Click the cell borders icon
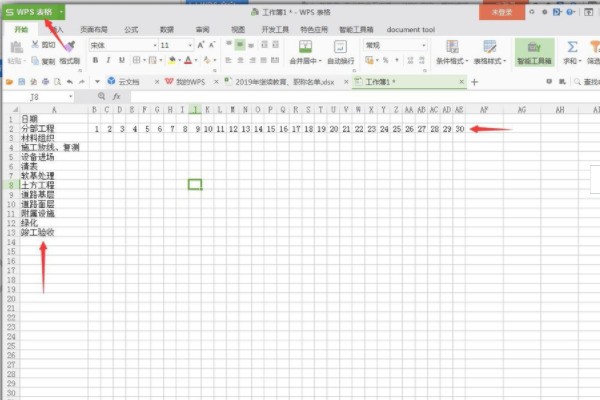Image resolution: width=600 pixels, height=400 pixels. click(136, 60)
